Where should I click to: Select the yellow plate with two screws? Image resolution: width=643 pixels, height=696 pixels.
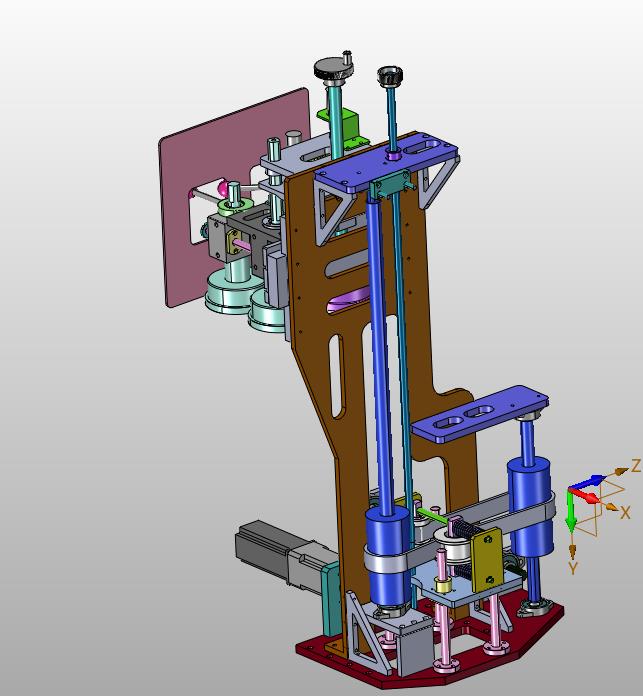tap(487, 560)
